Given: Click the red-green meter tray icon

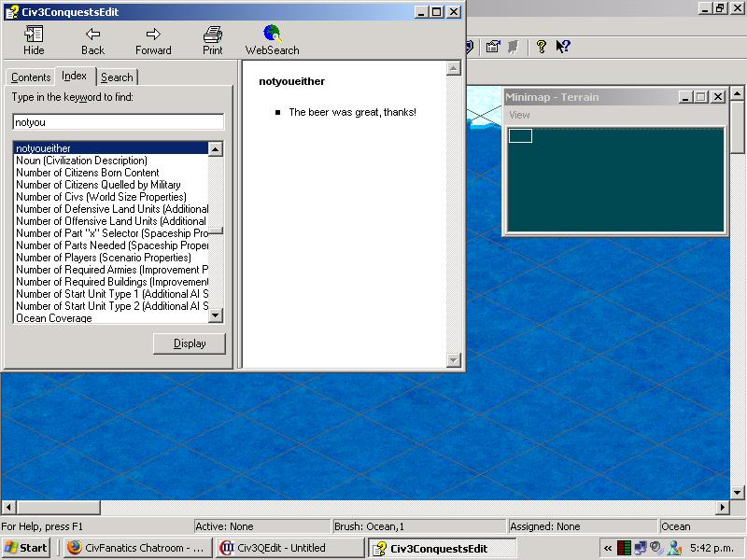Looking at the screenshot, I should tap(624, 548).
